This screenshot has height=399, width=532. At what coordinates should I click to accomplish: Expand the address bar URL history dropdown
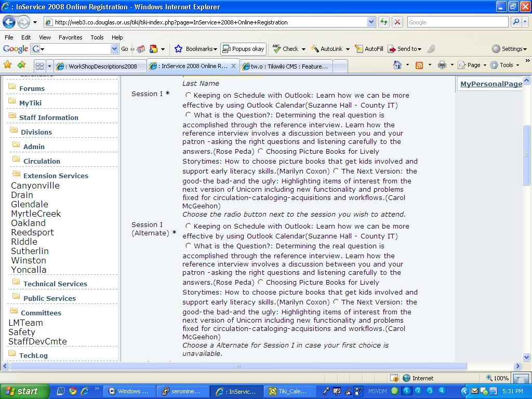click(371, 22)
